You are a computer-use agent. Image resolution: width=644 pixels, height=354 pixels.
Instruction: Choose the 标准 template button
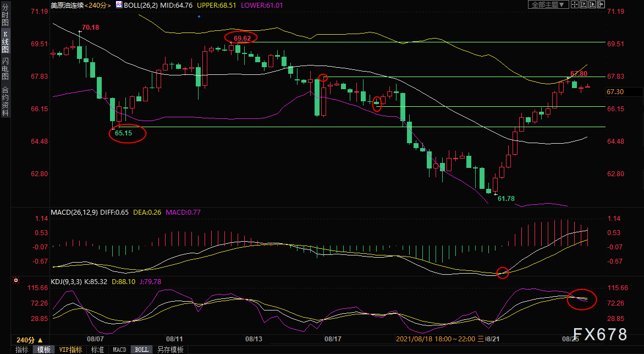(x=97, y=350)
